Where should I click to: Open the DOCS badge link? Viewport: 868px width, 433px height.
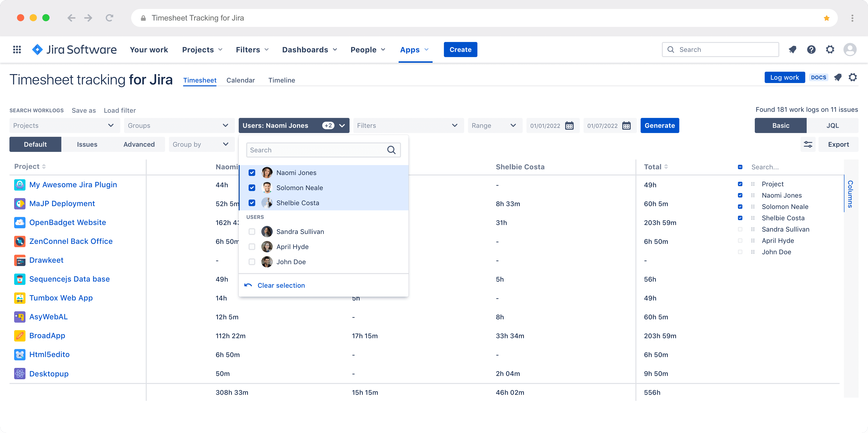click(818, 78)
